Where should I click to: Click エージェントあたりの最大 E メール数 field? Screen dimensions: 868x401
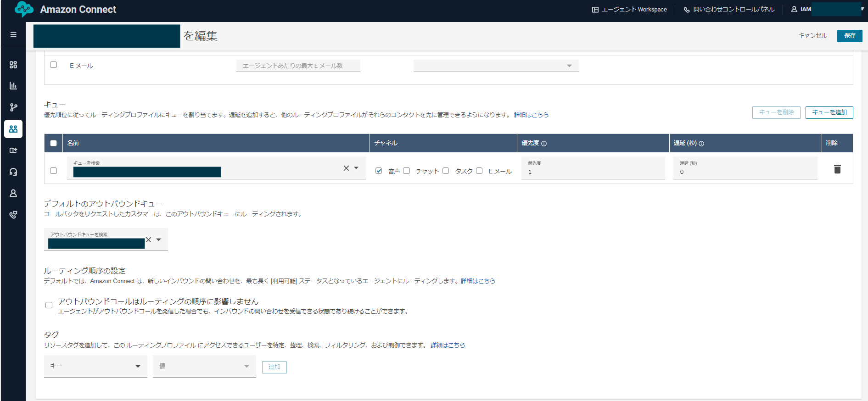pyautogui.click(x=298, y=66)
